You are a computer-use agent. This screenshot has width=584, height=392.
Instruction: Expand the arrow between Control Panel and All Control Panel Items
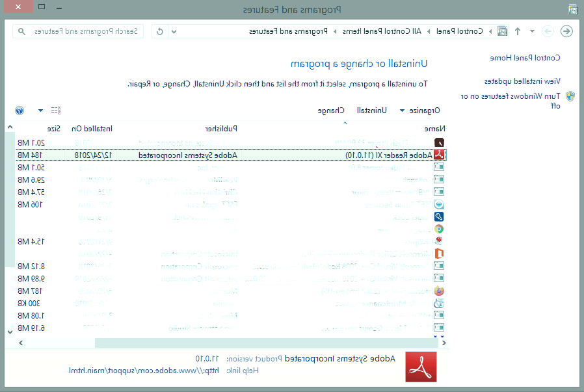tap(429, 32)
